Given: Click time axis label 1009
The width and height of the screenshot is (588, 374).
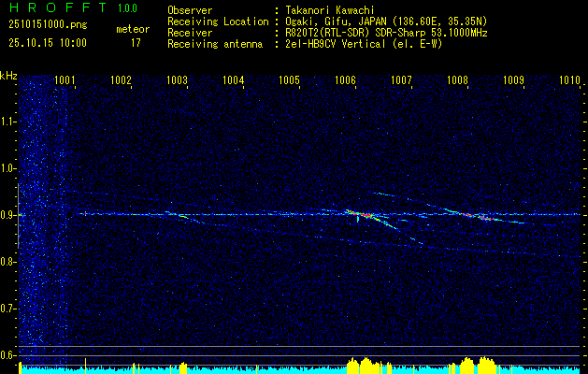Looking at the screenshot, I should coord(513,80).
